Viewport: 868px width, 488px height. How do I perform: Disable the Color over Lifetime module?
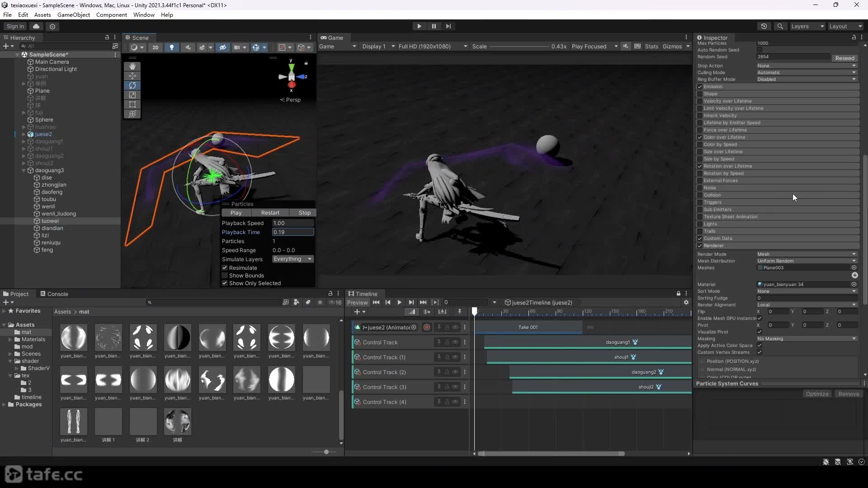(700, 137)
